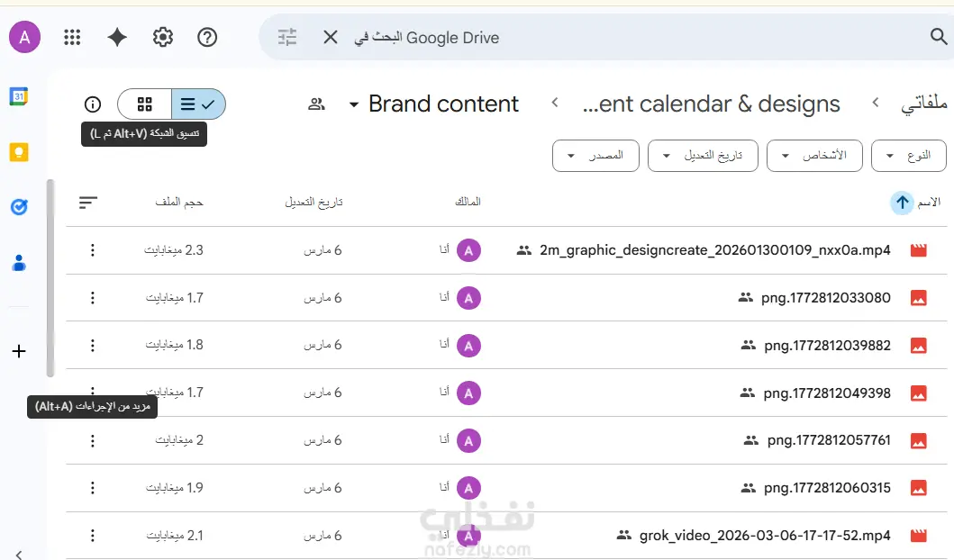954x560 pixels.
Task: Open more actions for grok_video file
Action: [x=92, y=536]
